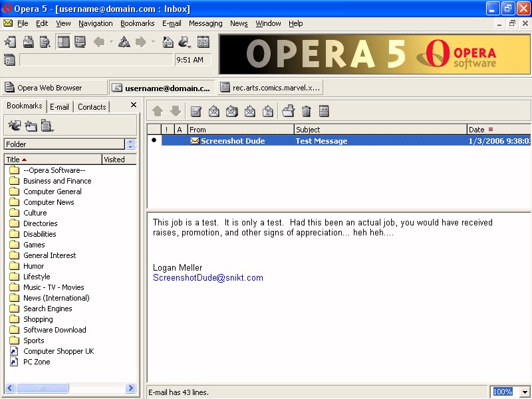Switch to Opera Web Browser window tab

pyautogui.click(x=55, y=88)
